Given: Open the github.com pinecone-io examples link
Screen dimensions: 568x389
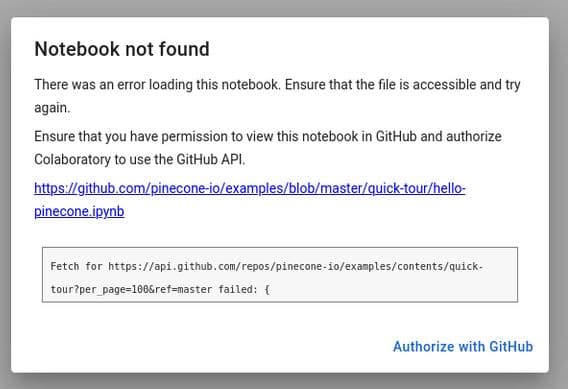Looking at the screenshot, I should (250, 188).
